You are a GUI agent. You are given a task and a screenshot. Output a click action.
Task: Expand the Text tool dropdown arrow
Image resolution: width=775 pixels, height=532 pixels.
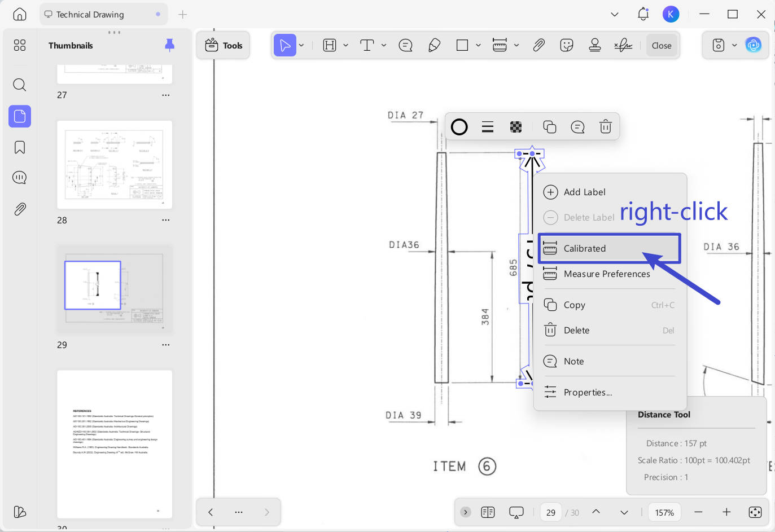point(384,45)
